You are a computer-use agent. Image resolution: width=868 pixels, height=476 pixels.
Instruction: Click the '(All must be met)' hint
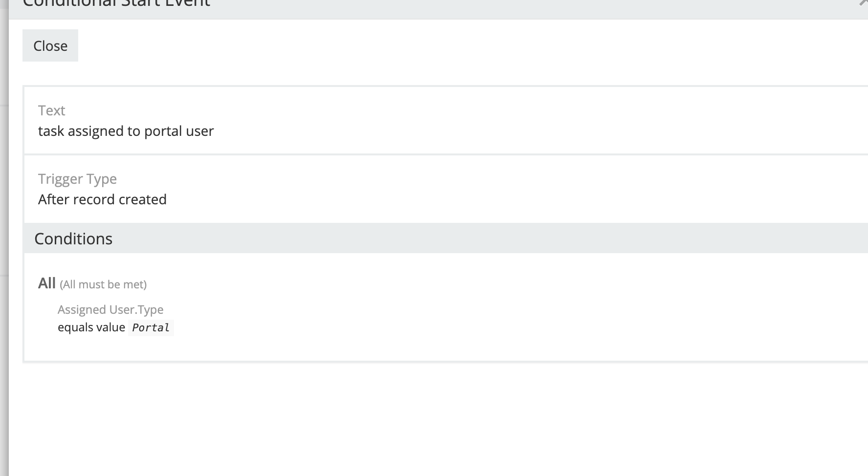103,284
